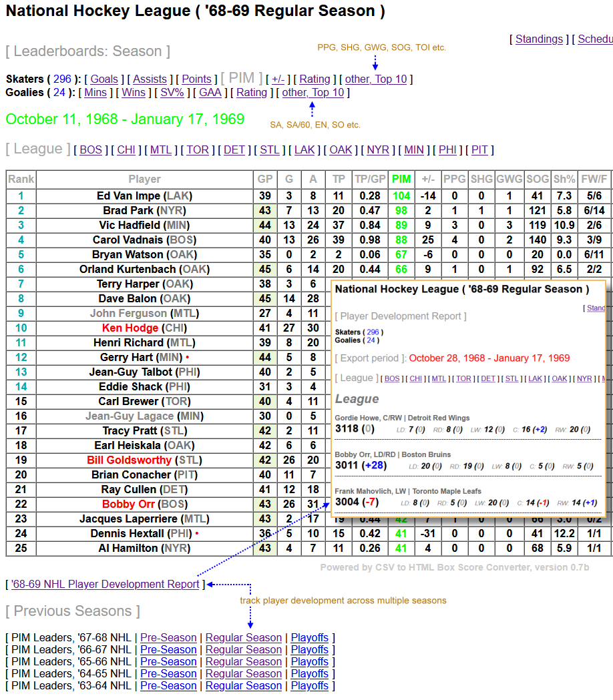Screen dimensions: 613x700
Task: Open skaters 'other, Top 10' link
Action: 375,79
